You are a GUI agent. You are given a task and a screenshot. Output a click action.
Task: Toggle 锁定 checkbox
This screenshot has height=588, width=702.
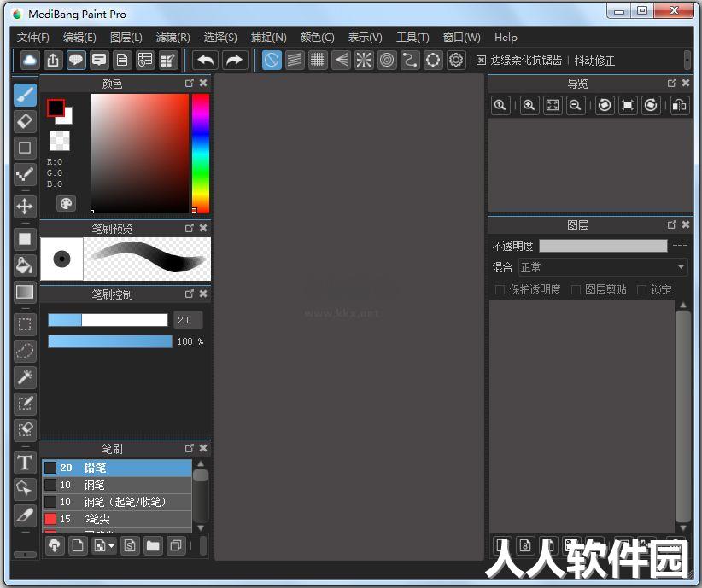click(641, 290)
